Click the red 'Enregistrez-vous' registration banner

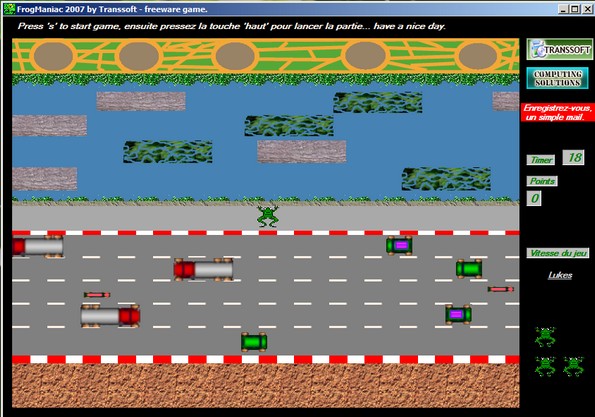(558, 113)
